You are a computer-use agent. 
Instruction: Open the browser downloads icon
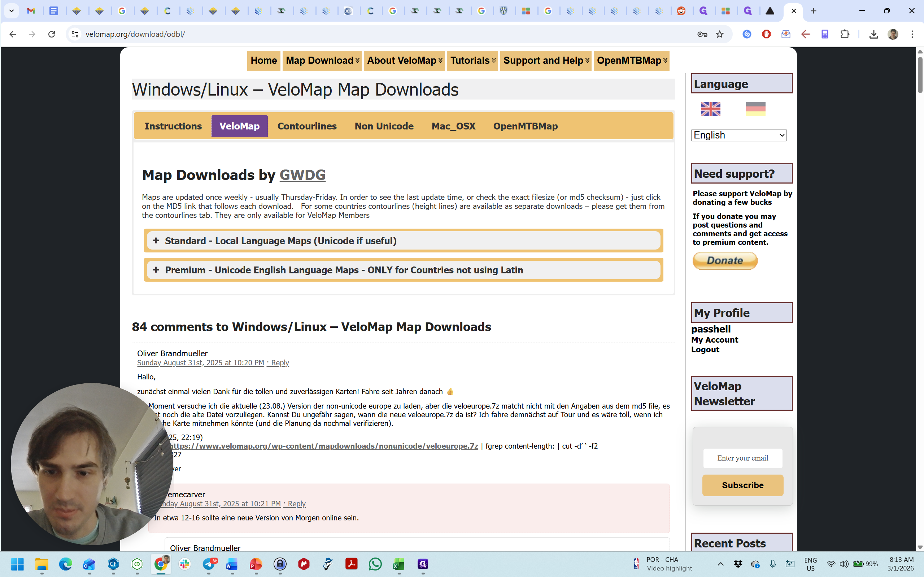pyautogui.click(x=873, y=34)
